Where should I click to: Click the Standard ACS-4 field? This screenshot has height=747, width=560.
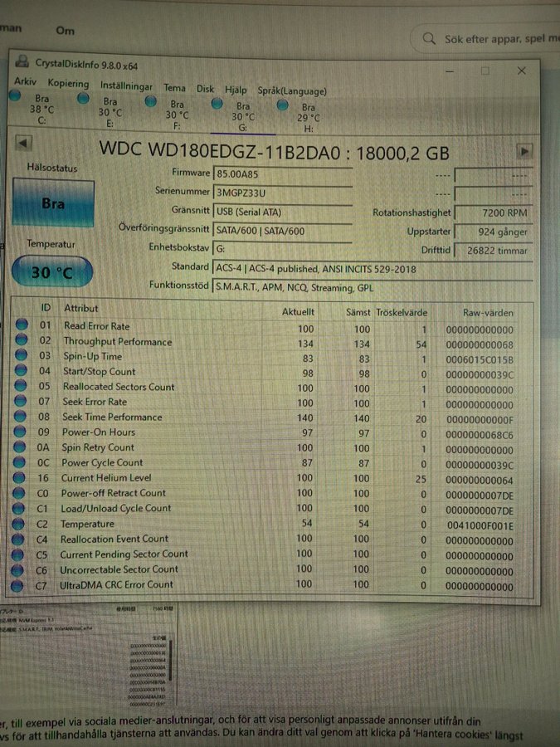[373, 269]
